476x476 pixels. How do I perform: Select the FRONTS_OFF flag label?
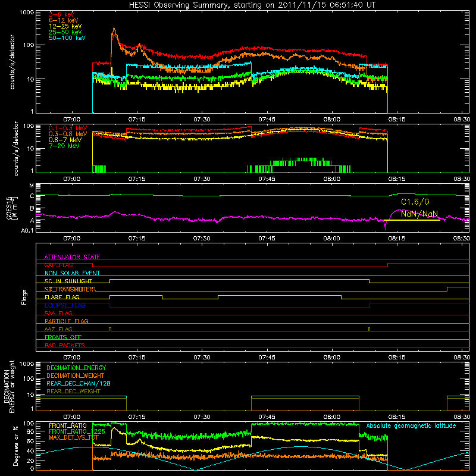pyautogui.click(x=63, y=337)
